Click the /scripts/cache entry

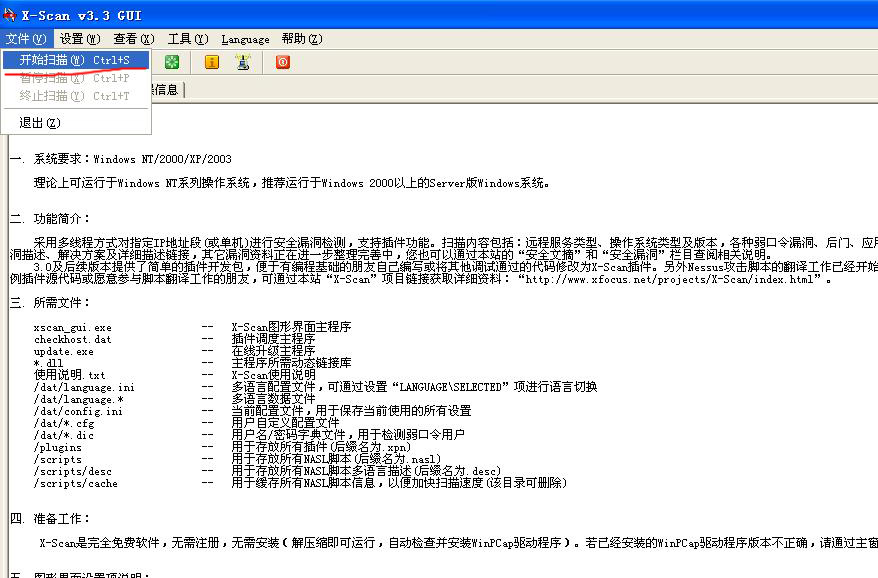coord(76,483)
